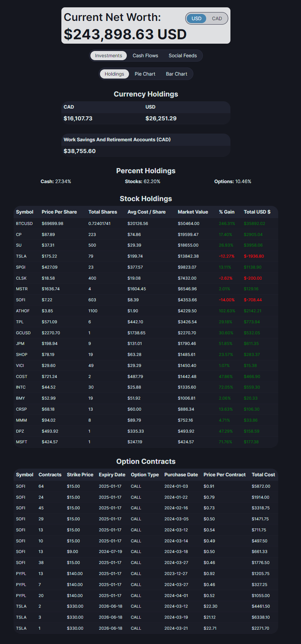Click BTCUSD's 246.31% gain value
The image size is (301, 644).
pos(227,223)
